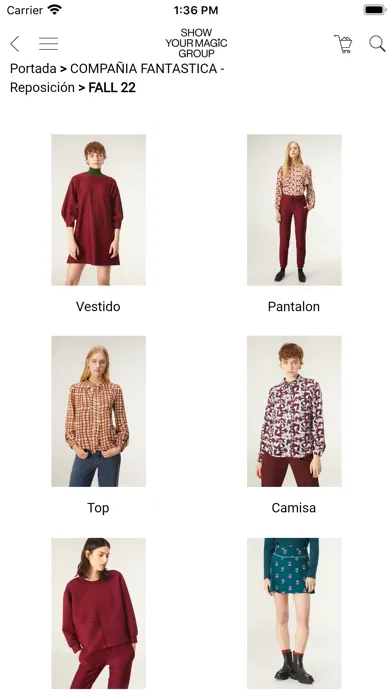
Task: Go to Portada breadcrumb link
Action: pyautogui.click(x=33, y=69)
